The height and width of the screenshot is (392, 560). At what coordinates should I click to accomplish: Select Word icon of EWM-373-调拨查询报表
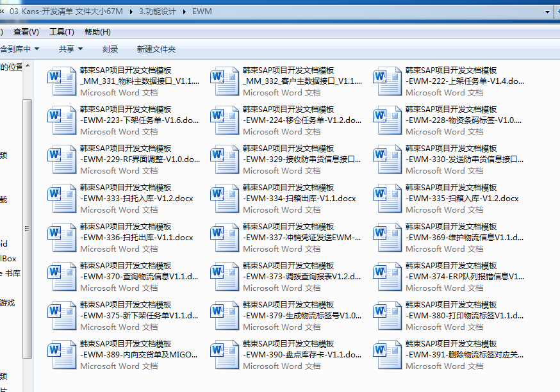pyautogui.click(x=224, y=276)
